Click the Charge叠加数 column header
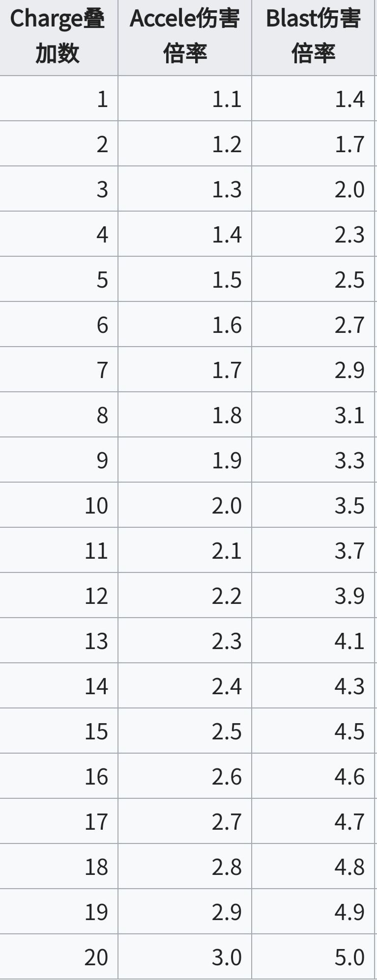The width and height of the screenshot is (377, 980). click(x=58, y=36)
